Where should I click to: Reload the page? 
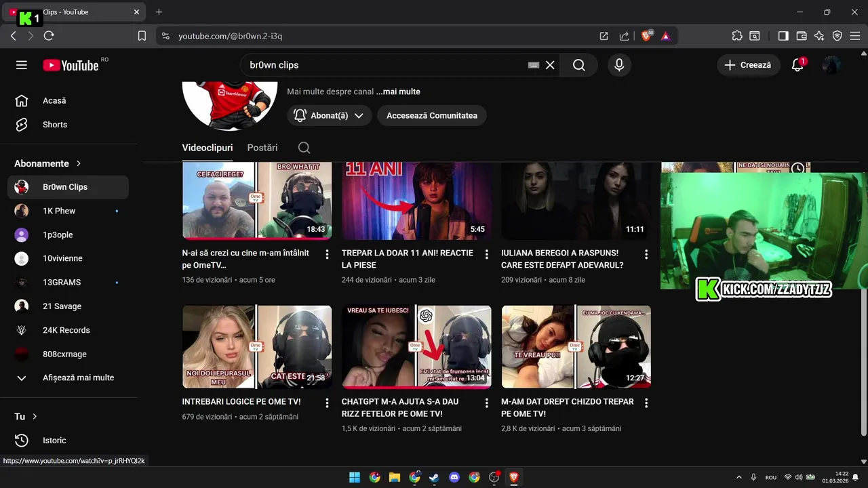click(49, 36)
